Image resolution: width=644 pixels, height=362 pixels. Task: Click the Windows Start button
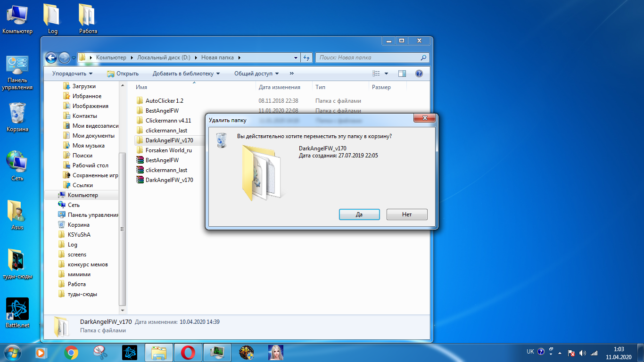pyautogui.click(x=12, y=352)
